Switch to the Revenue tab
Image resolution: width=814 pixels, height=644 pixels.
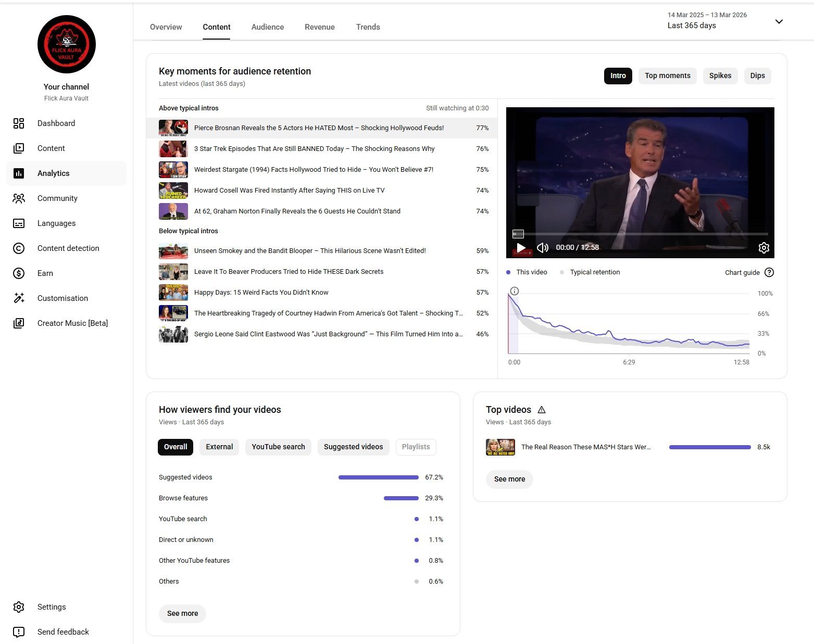(x=319, y=27)
